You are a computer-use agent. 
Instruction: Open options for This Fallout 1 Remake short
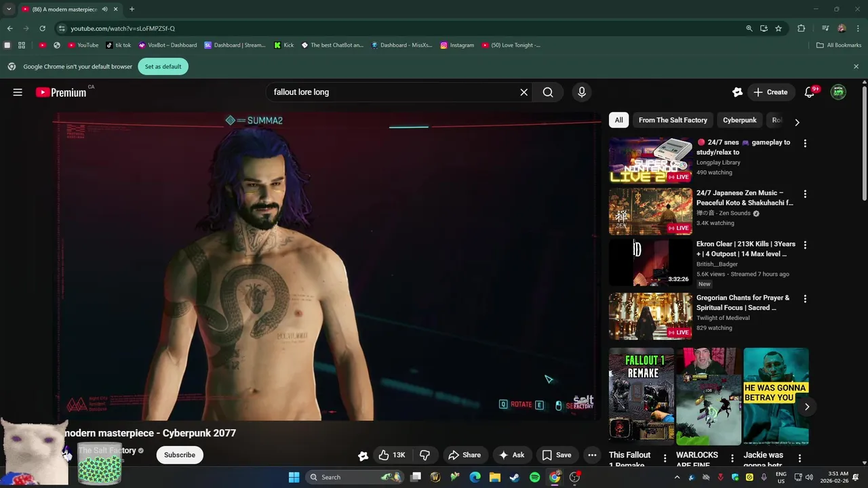tap(665, 458)
